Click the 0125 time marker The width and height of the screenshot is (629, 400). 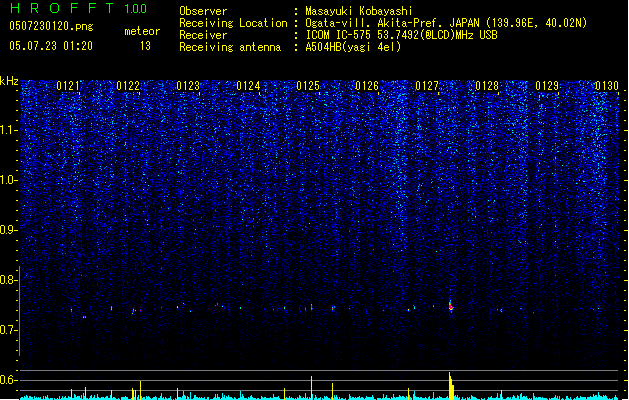308,86
